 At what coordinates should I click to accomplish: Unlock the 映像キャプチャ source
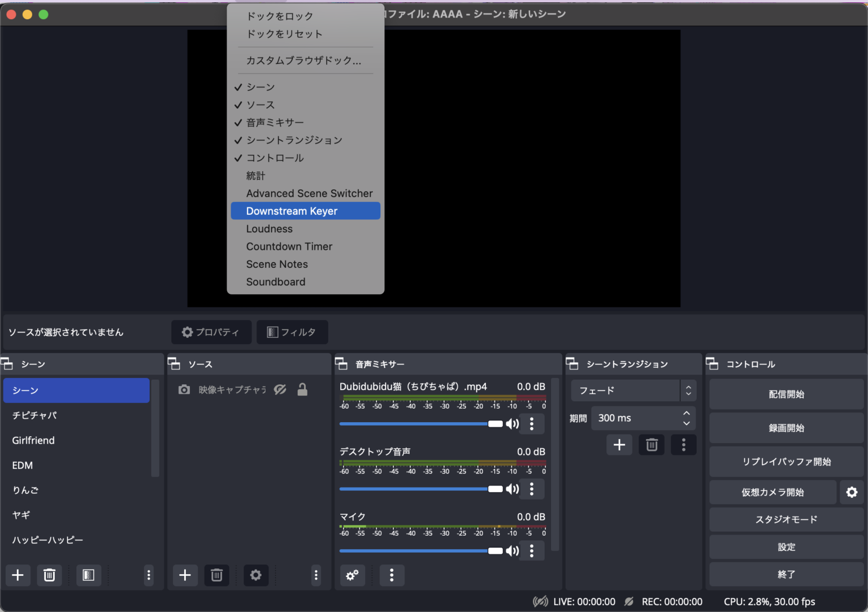302,389
